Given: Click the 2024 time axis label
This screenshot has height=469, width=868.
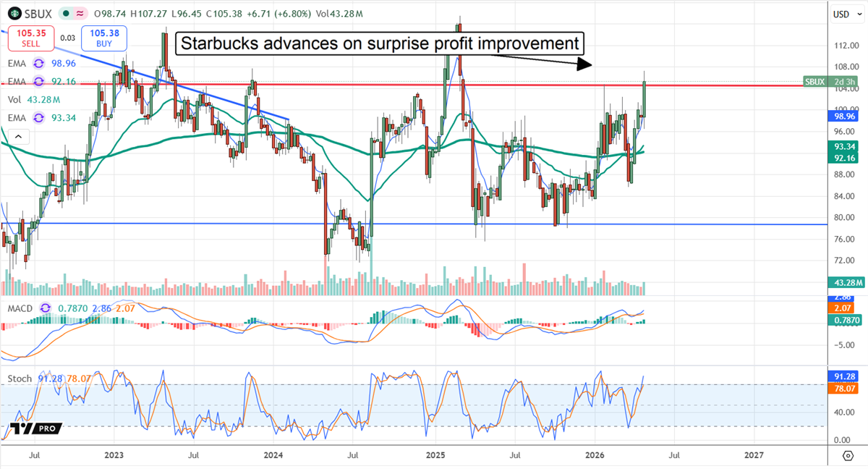Looking at the screenshot, I should coord(273,455).
